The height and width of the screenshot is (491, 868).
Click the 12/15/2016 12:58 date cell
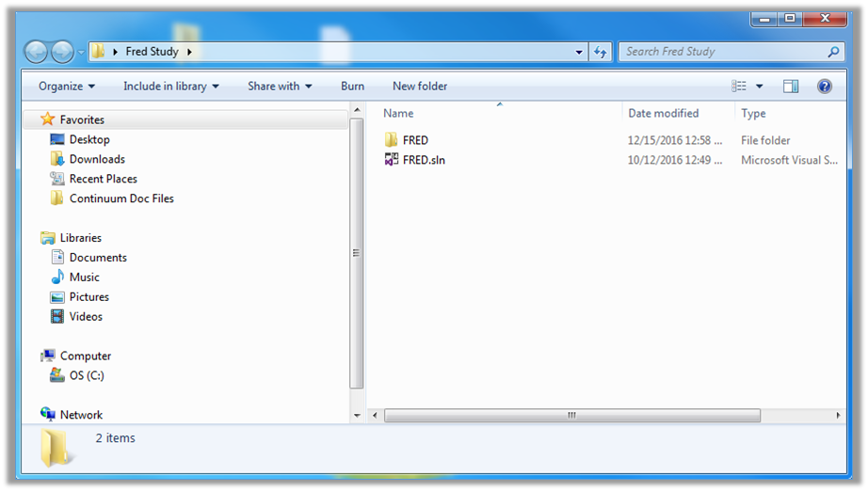click(674, 140)
